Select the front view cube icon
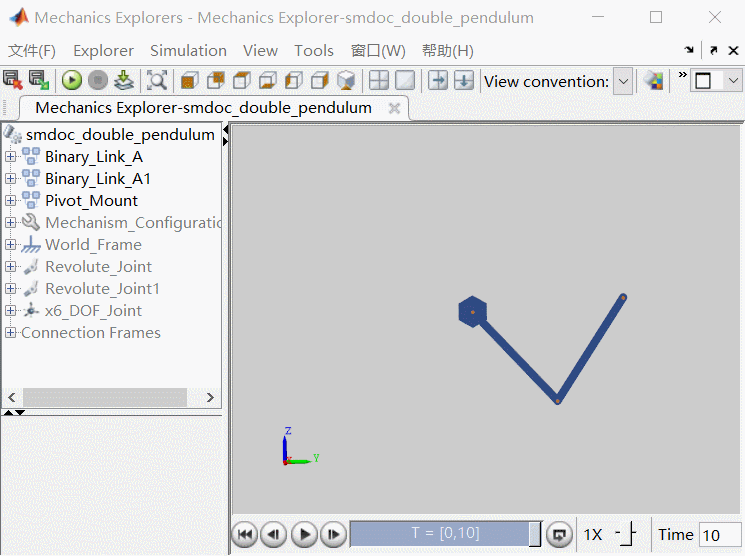Image resolution: width=745 pixels, height=556 pixels. coord(189,81)
